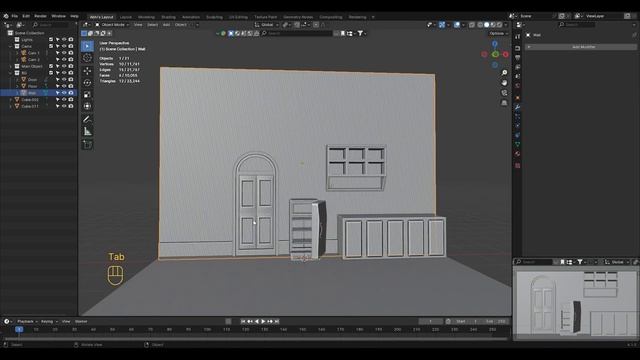Select the Rotate tool
Screen dimensions: 640x360
(87, 82)
